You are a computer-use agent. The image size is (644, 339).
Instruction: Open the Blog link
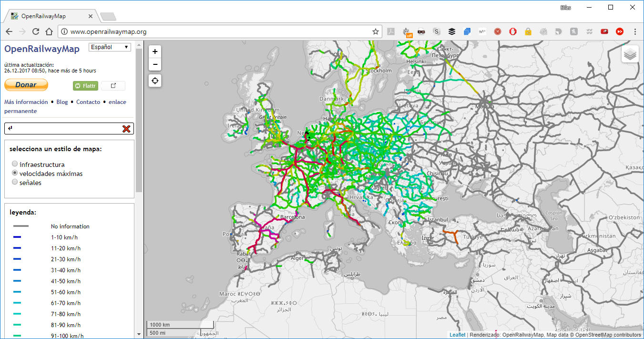click(x=62, y=102)
